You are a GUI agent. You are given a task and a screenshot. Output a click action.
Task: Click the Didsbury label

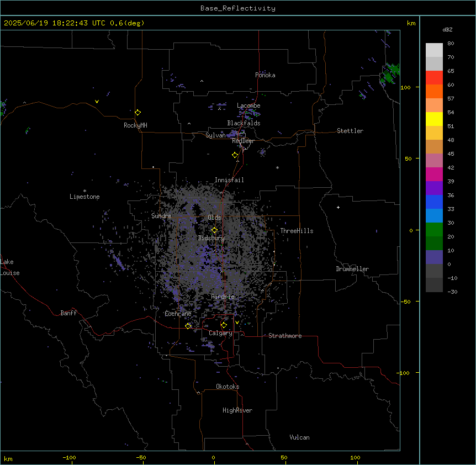[211, 238]
